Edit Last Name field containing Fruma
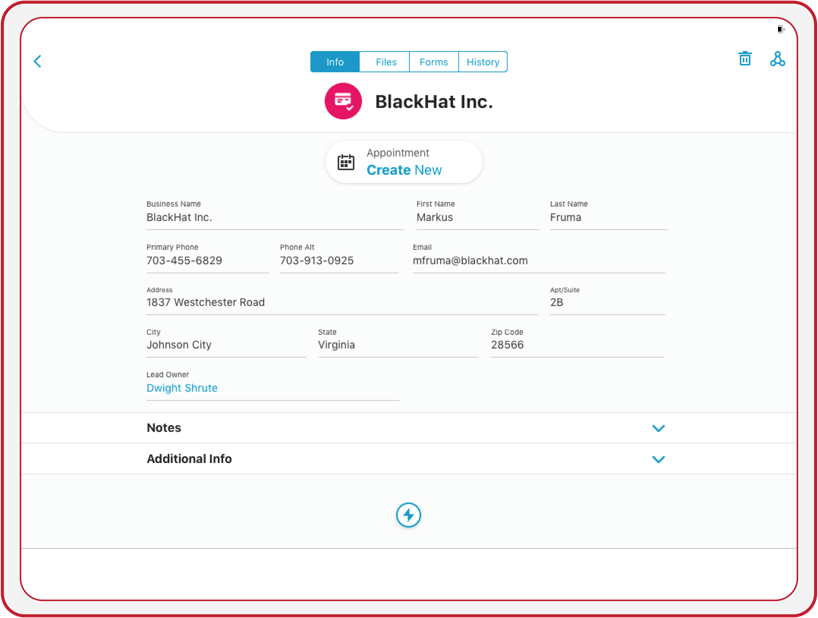Viewport: 818px width, 618px height. (609, 217)
